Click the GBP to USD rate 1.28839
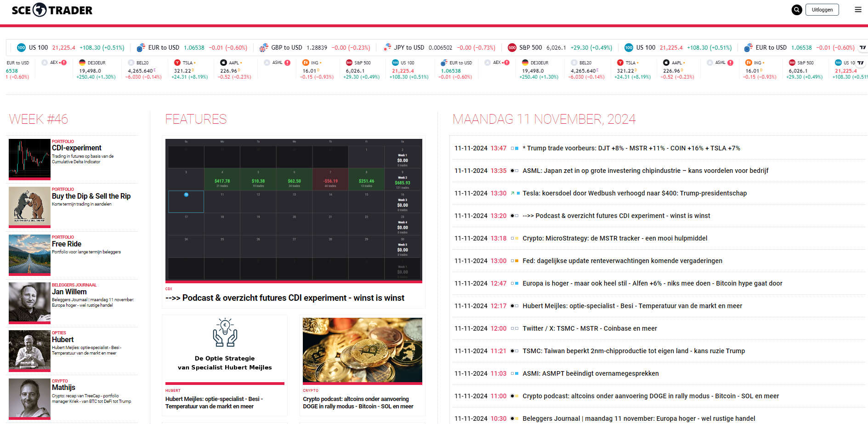 317,48
